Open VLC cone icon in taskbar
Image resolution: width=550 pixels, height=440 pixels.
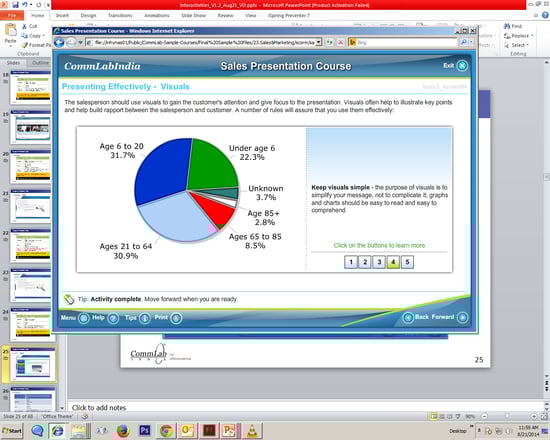252,431
